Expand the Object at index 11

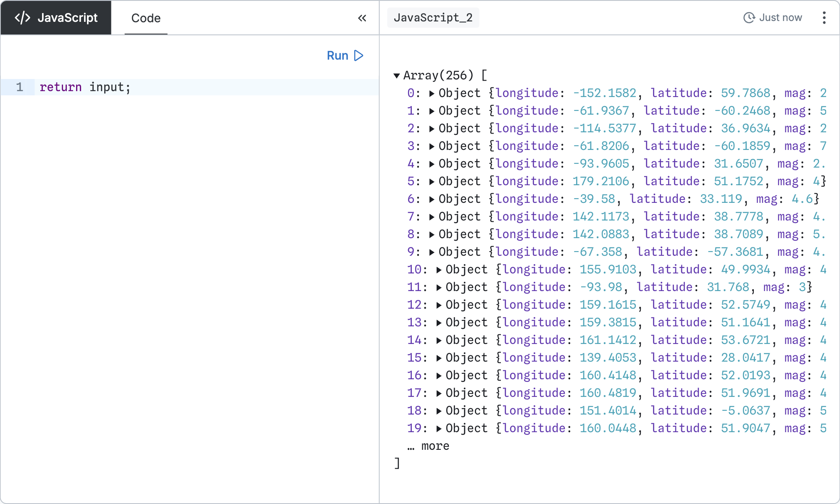[440, 287]
